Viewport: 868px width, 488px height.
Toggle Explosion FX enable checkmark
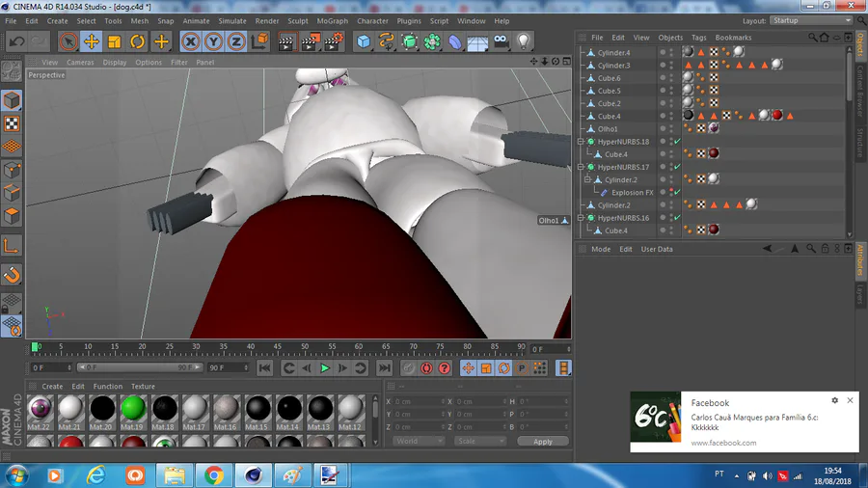coord(677,193)
